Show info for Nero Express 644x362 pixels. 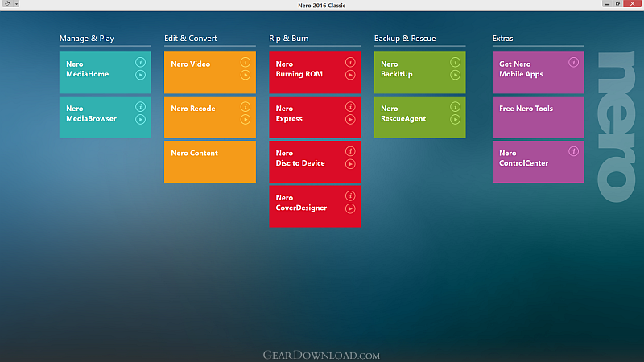[x=350, y=107]
